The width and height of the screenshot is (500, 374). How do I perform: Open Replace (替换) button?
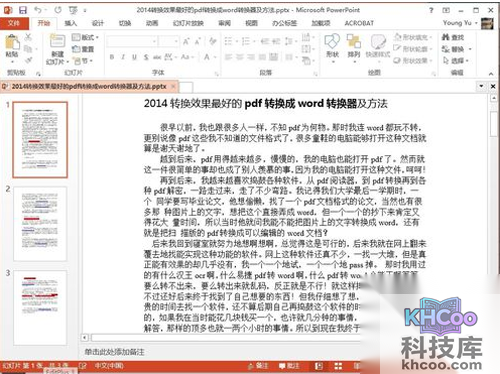457,49
